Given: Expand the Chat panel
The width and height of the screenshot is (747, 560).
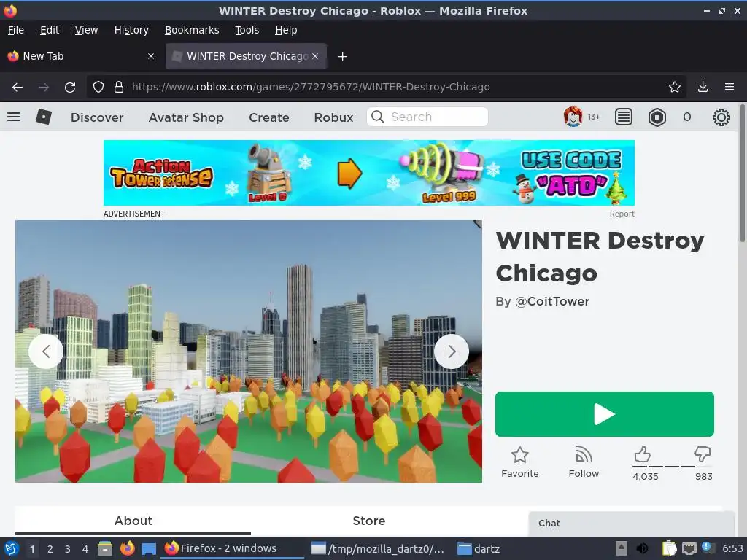Looking at the screenshot, I should click(x=631, y=524).
